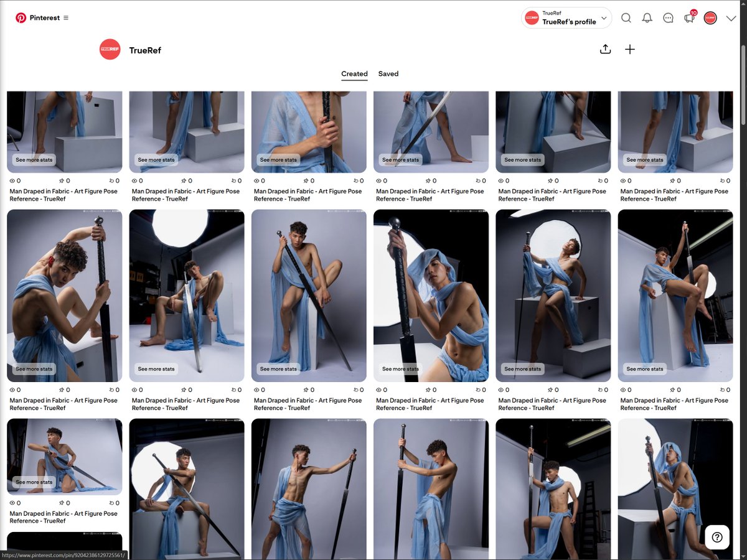Click the save pin icon showing 0 saves

(61, 180)
